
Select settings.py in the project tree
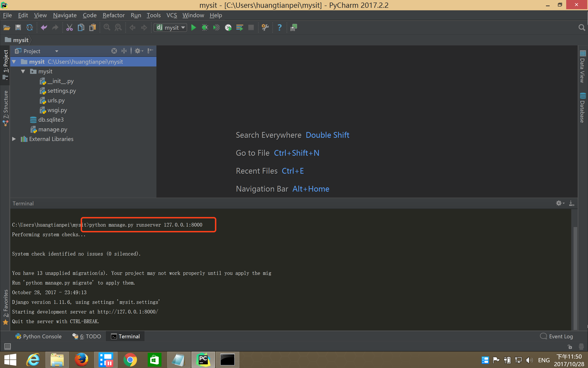tap(62, 91)
